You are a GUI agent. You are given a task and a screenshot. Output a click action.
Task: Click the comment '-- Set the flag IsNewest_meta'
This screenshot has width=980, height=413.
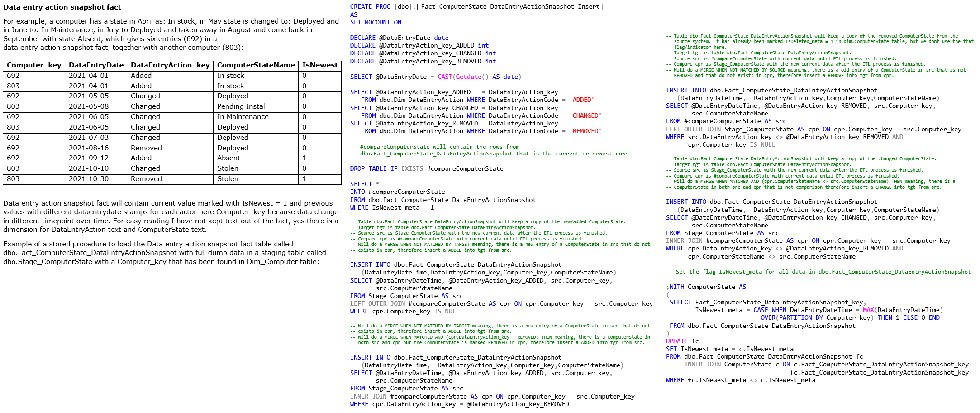coord(818,272)
